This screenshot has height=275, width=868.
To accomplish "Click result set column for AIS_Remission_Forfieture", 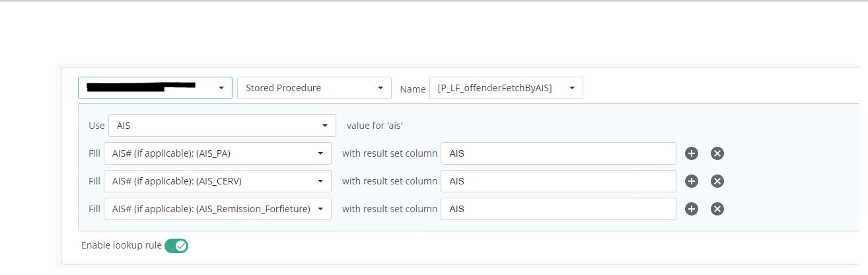I will click(558, 209).
